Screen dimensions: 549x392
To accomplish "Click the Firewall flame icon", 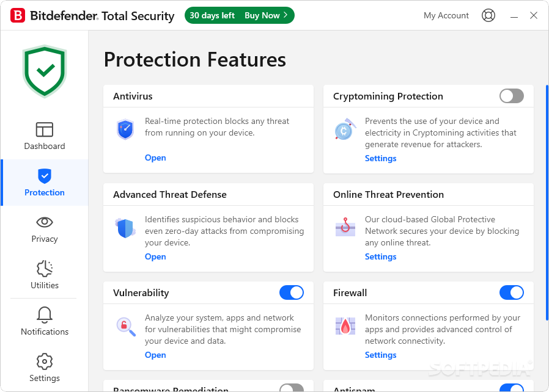I will [x=345, y=326].
